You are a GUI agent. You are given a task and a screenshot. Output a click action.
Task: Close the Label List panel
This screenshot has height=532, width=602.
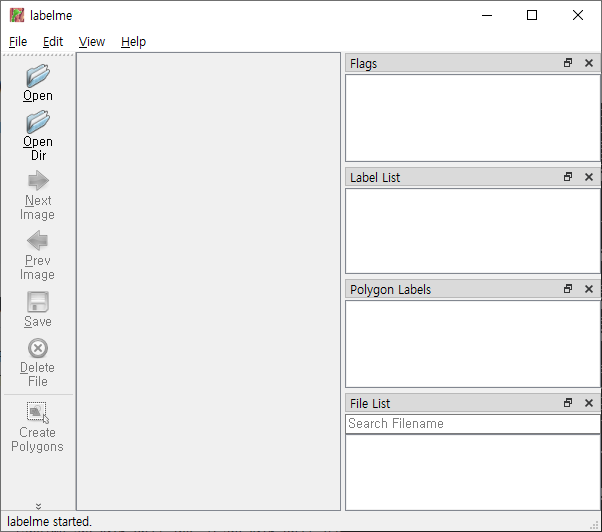point(589,177)
